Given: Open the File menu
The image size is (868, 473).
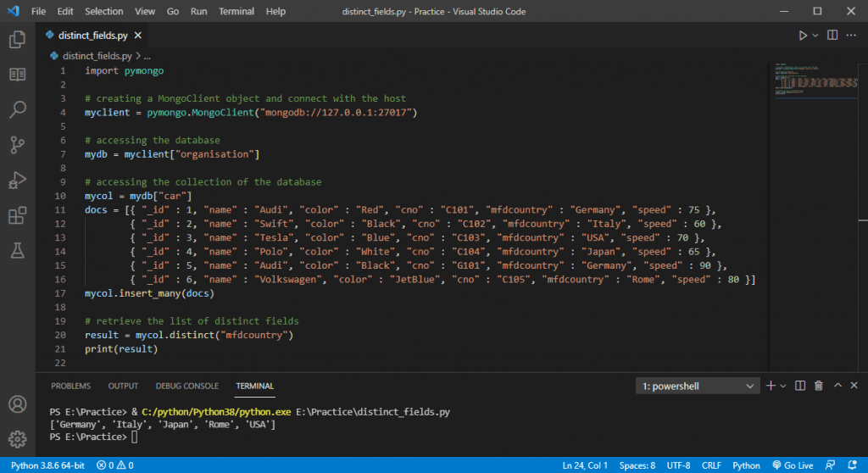Looking at the screenshot, I should tap(39, 11).
